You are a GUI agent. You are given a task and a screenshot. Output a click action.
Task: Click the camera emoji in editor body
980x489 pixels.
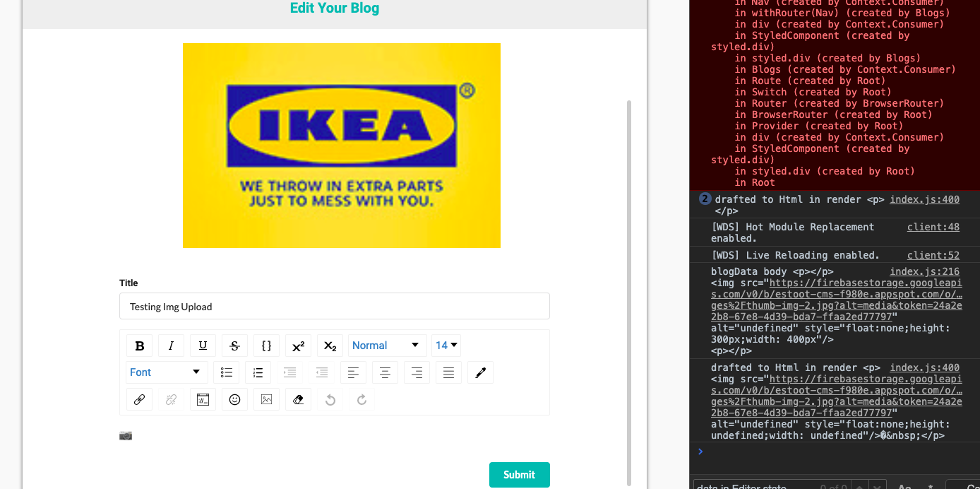pos(126,435)
